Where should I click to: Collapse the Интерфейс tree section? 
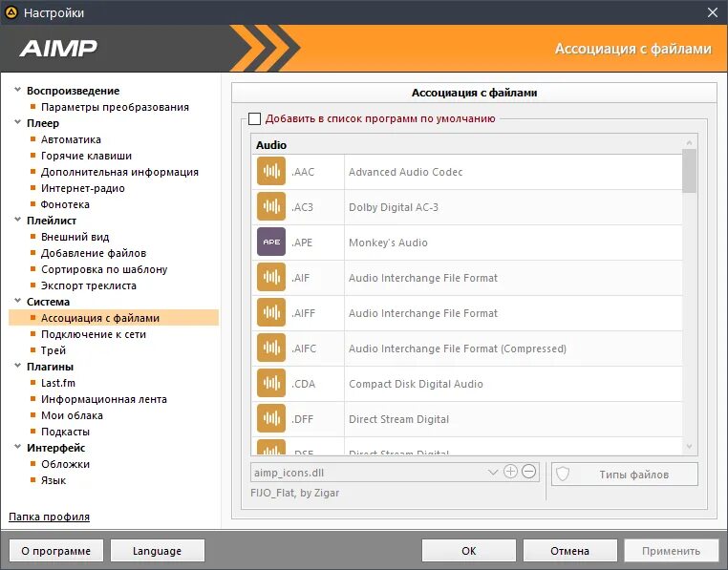[17, 447]
